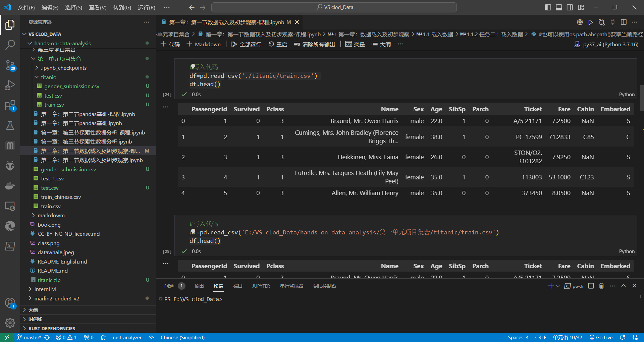Expand the RUST DEPENDENCIES section

52,328
